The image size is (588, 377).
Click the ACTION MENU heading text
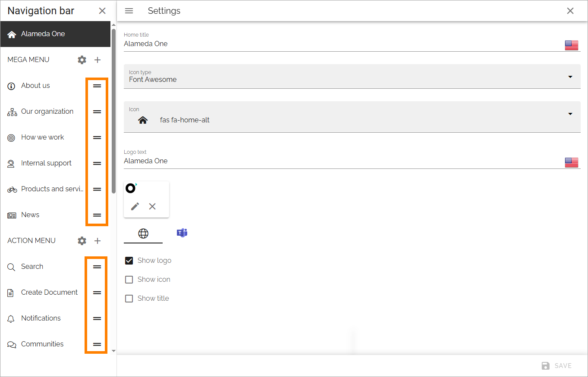pos(31,241)
